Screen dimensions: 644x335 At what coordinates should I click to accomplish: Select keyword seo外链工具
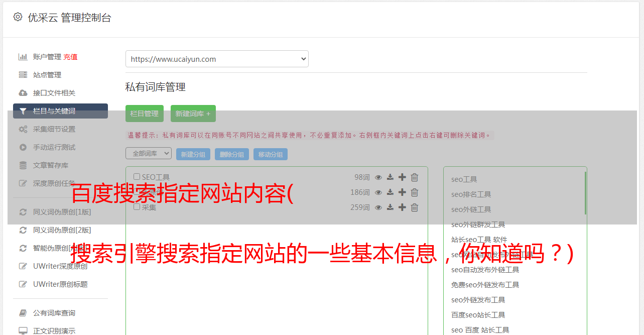click(x=471, y=209)
